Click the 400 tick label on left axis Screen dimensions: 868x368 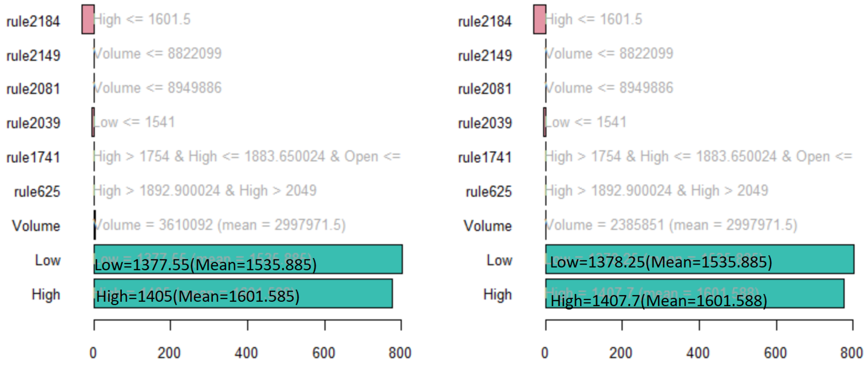(246, 353)
